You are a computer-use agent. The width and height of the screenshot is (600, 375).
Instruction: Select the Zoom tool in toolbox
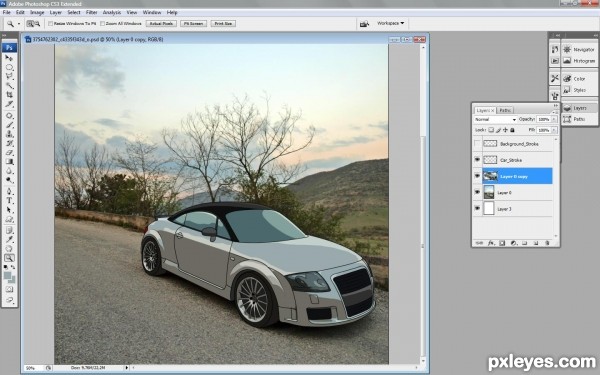point(9,258)
